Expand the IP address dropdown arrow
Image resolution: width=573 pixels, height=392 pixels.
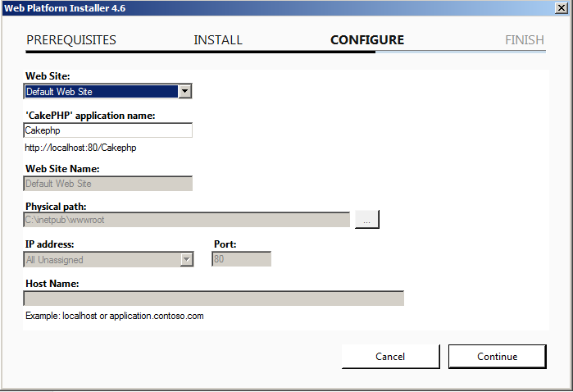pos(187,260)
